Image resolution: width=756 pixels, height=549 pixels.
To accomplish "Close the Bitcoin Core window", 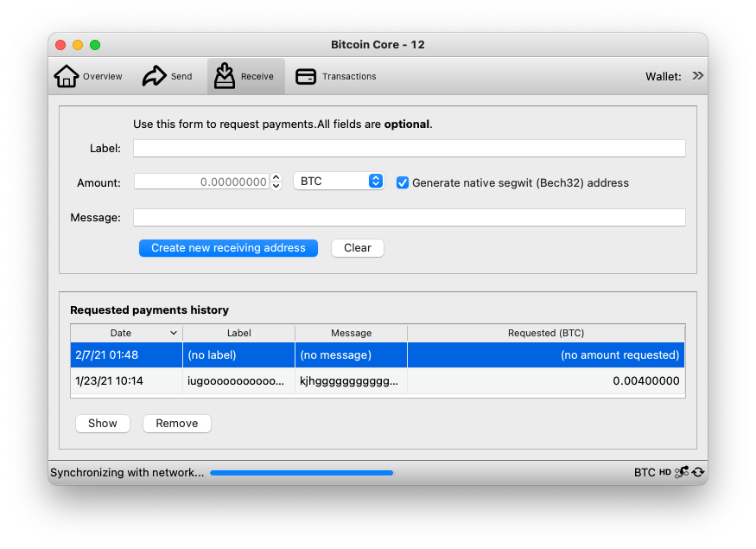I will [x=60, y=45].
